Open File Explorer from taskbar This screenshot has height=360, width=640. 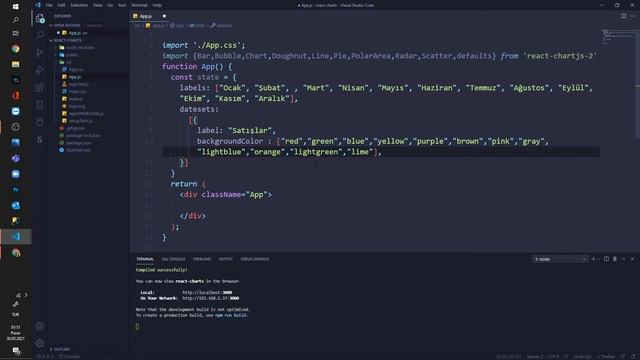click(x=16, y=64)
